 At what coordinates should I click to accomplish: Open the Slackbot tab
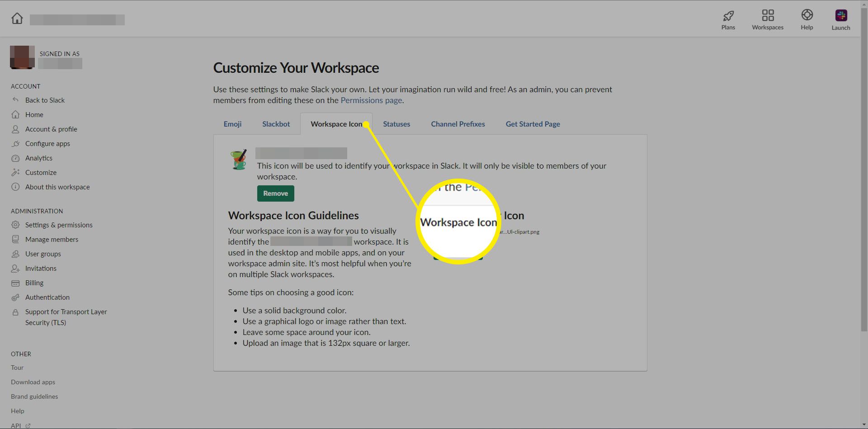pos(276,124)
